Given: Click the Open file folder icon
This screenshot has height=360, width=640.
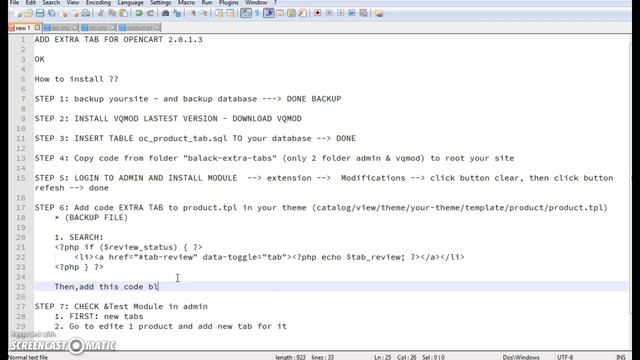Looking at the screenshot, I should (x=28, y=13).
